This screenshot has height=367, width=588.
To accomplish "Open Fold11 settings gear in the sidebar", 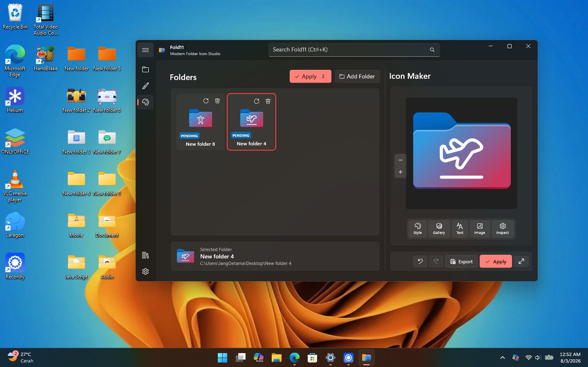I will coord(145,271).
